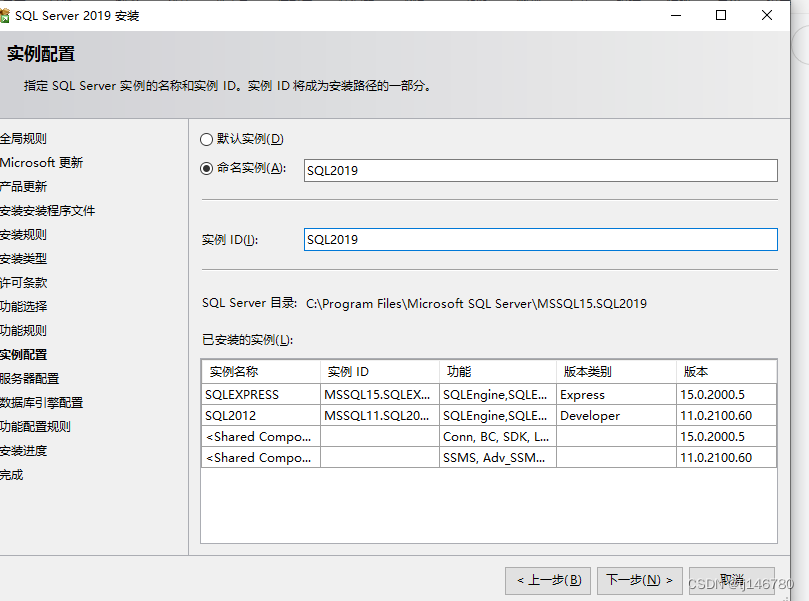Open the 全局规则 step in sidebar
Viewport: 809px width, 601px height.
coord(23,139)
